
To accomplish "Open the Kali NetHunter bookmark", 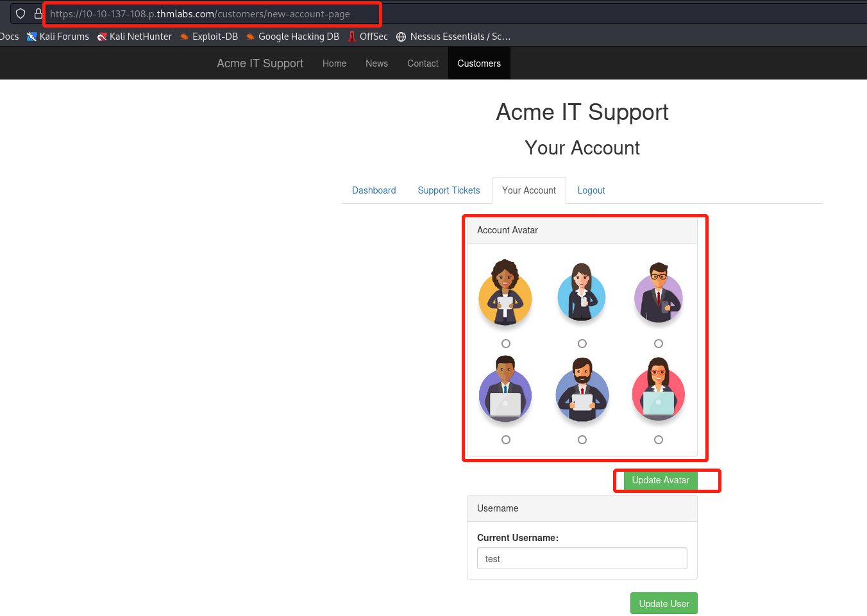I will [x=135, y=37].
